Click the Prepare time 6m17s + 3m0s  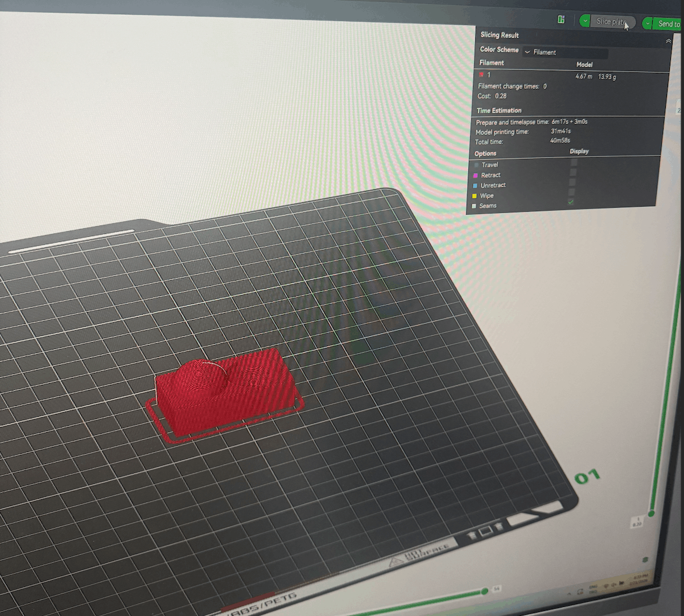[x=569, y=122]
